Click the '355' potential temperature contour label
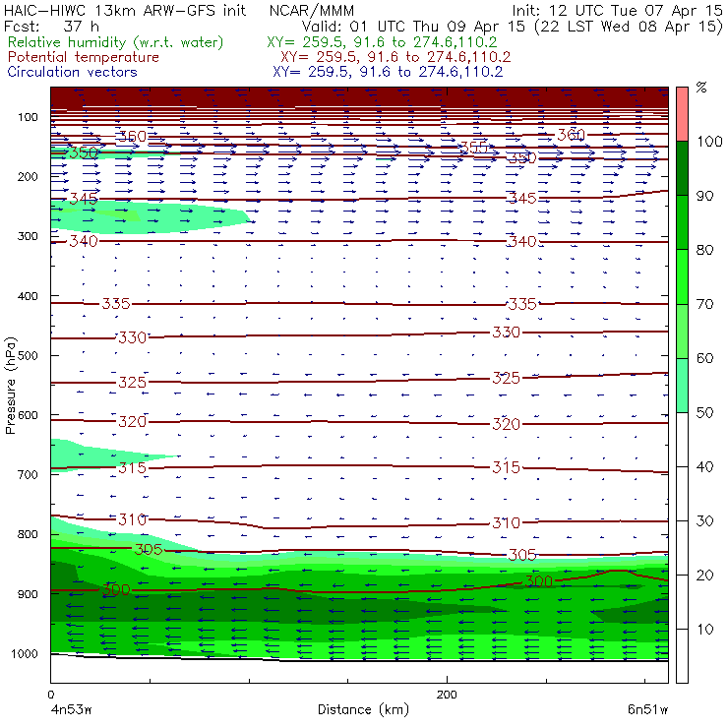This screenshot has height=728, width=728. click(x=474, y=148)
